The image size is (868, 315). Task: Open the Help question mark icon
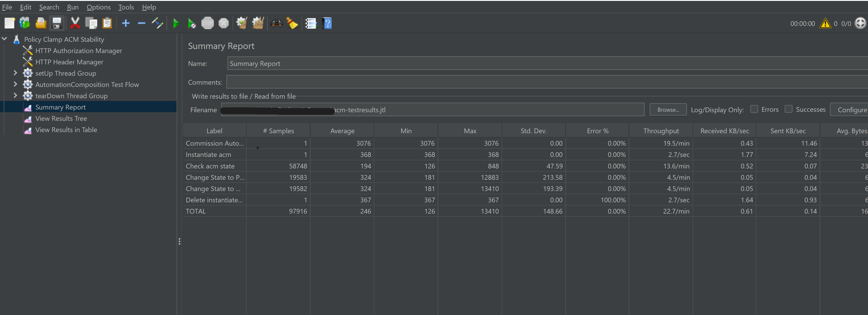pos(327,23)
